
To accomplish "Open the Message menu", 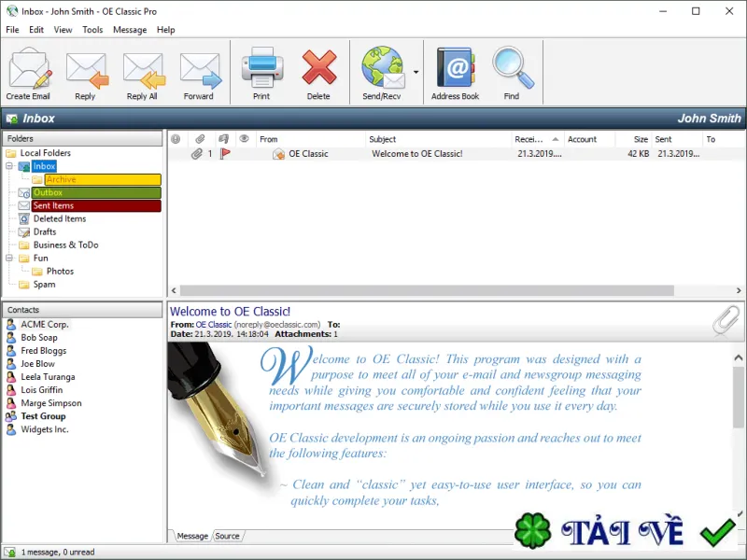I will tap(130, 30).
